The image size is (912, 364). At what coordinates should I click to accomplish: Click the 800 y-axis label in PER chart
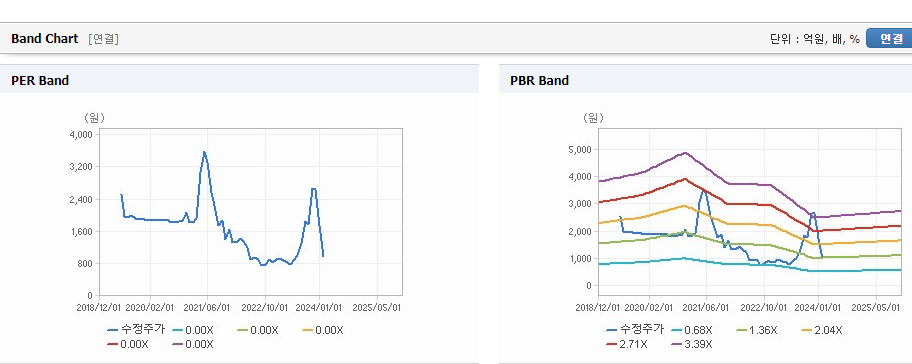coord(86,264)
